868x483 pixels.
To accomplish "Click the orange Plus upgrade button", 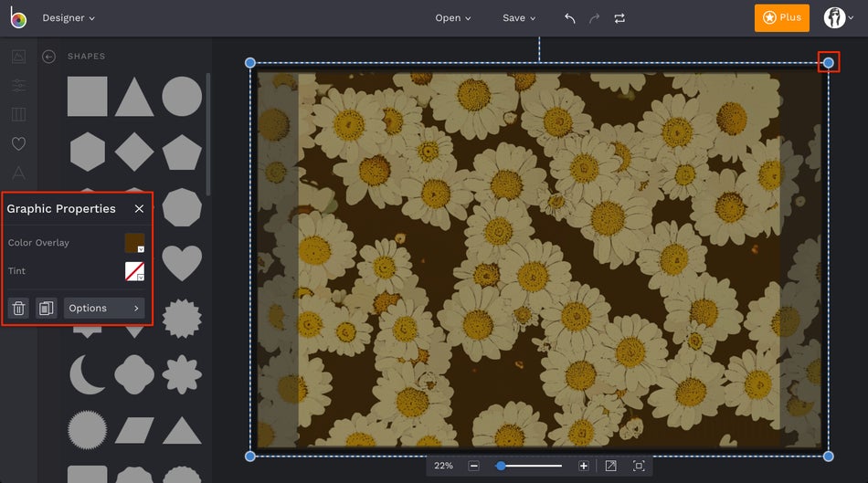I will [x=782, y=18].
